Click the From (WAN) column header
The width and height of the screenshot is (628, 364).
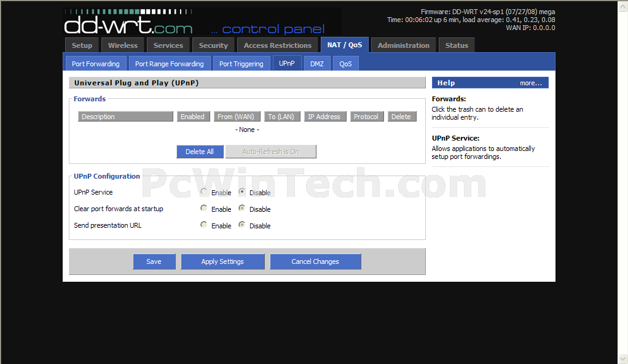pos(237,117)
